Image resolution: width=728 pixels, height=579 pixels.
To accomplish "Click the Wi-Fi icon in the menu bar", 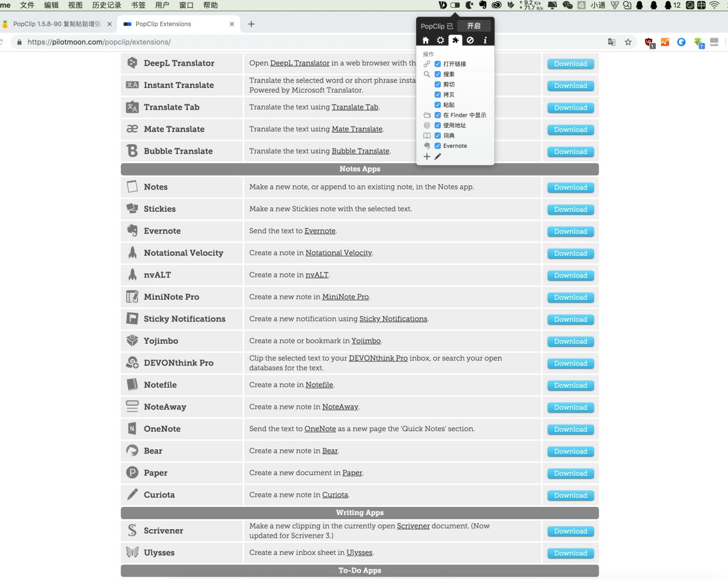I will tap(714, 5).
